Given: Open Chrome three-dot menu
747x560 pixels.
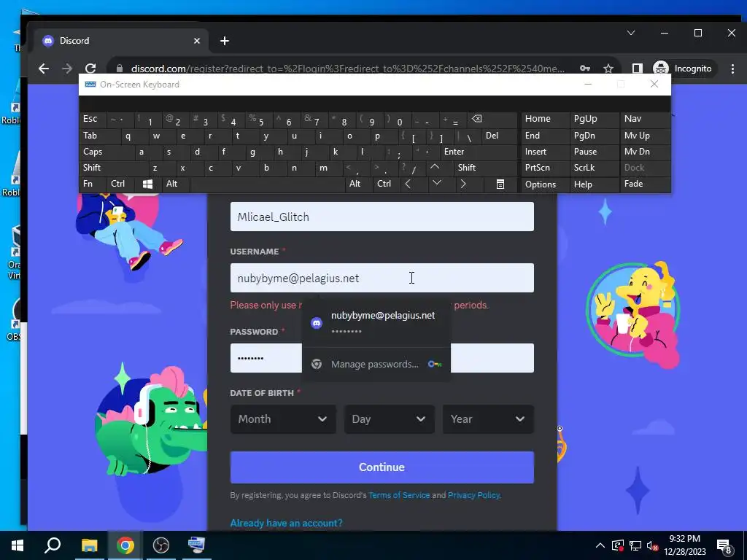Looking at the screenshot, I should point(732,69).
